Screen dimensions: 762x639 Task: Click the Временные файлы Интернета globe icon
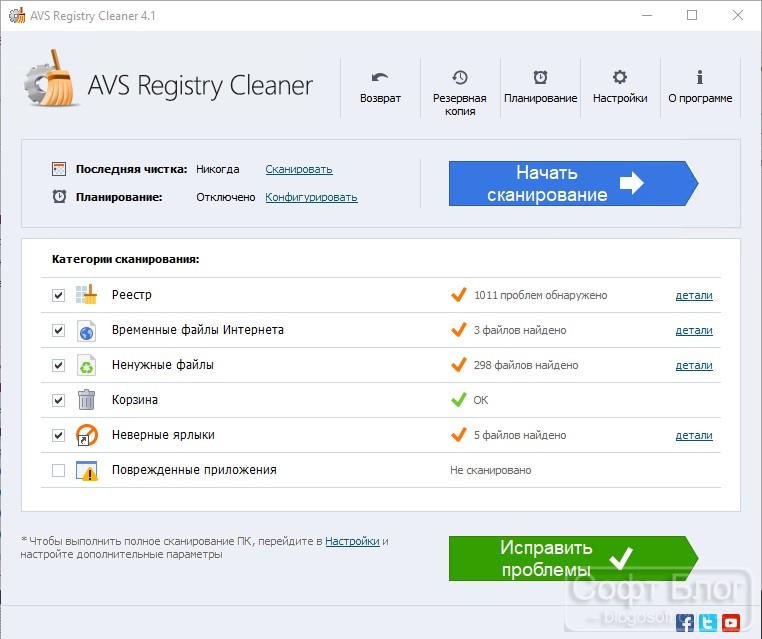coord(87,330)
